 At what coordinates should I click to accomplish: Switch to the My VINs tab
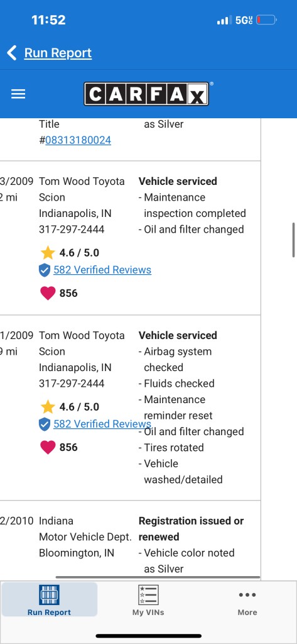coord(148,599)
